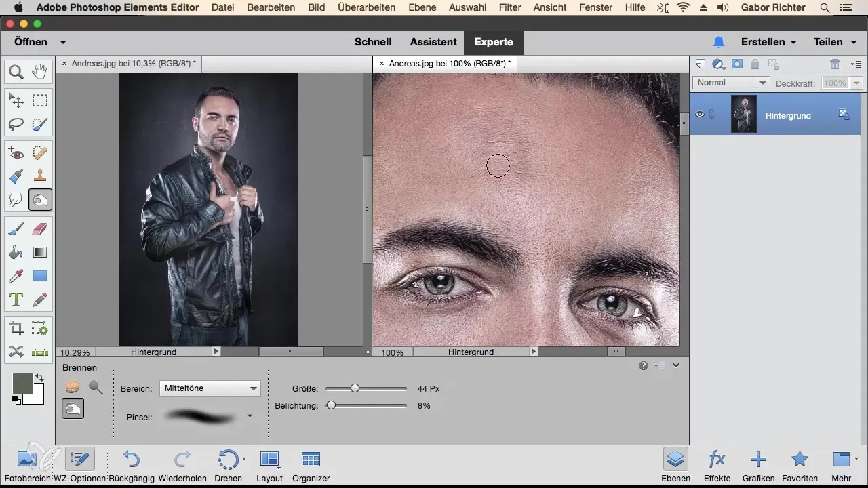Adjust the Belichtung exposure slider
868x488 pixels.
coord(331,405)
